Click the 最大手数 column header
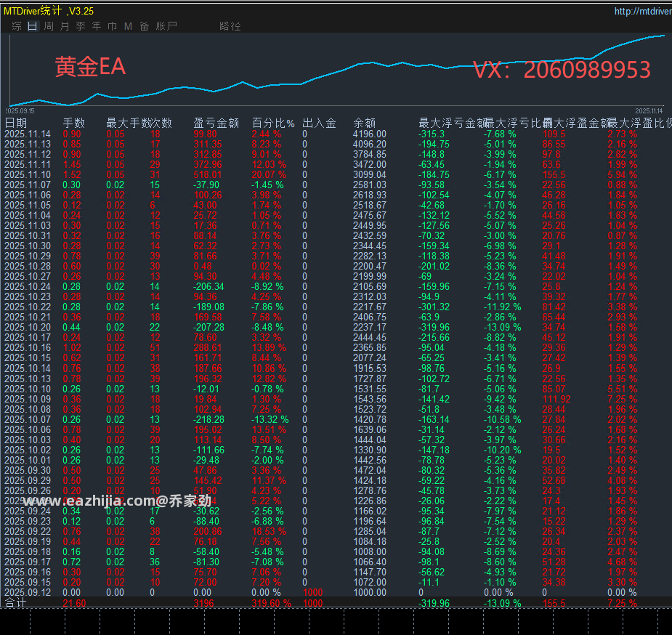672x635 pixels. 128,124
